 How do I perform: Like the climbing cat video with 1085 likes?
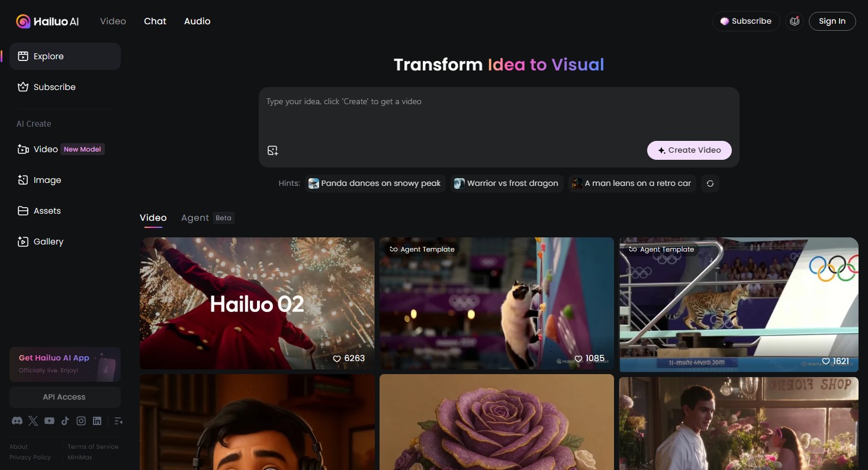578,358
